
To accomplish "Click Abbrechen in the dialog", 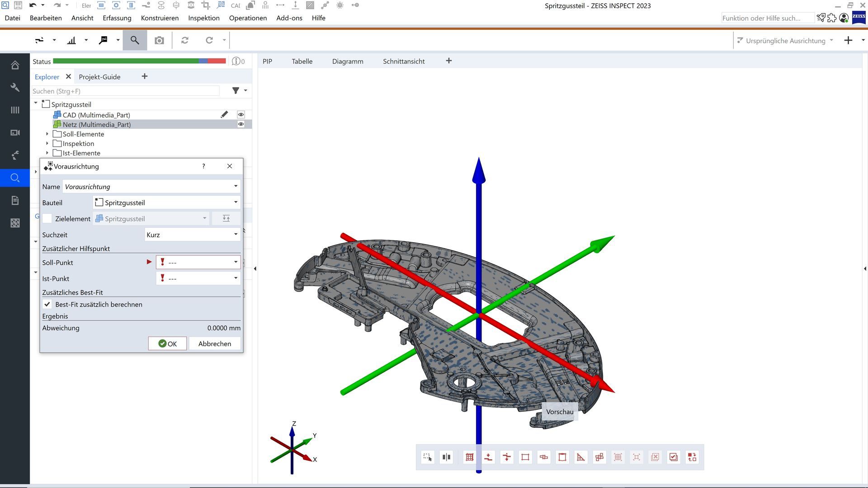I will coord(214,344).
